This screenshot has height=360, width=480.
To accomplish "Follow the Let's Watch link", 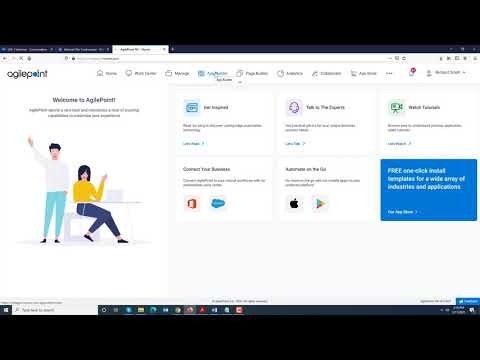I will [x=399, y=143].
